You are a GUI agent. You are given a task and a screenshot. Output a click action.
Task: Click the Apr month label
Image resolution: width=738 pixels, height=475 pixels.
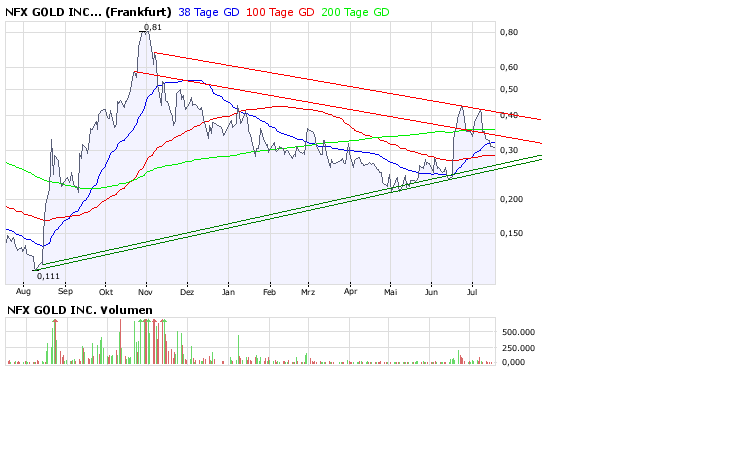(x=350, y=292)
